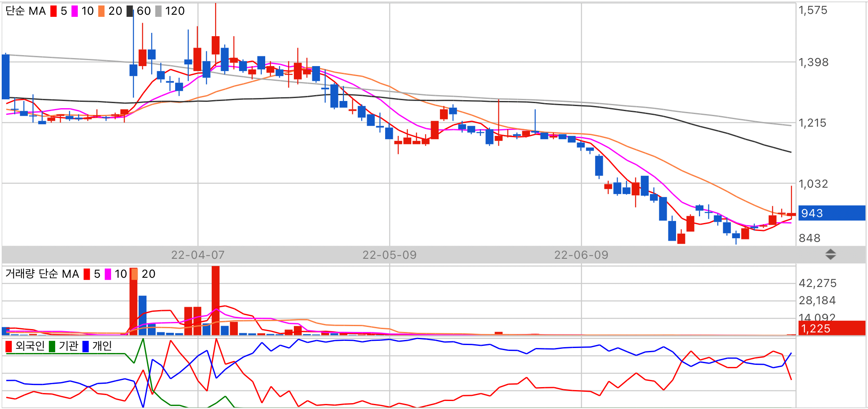This screenshot has height=409, width=868.
Task: Click the green 기관 legend swatch
Action: [52, 346]
